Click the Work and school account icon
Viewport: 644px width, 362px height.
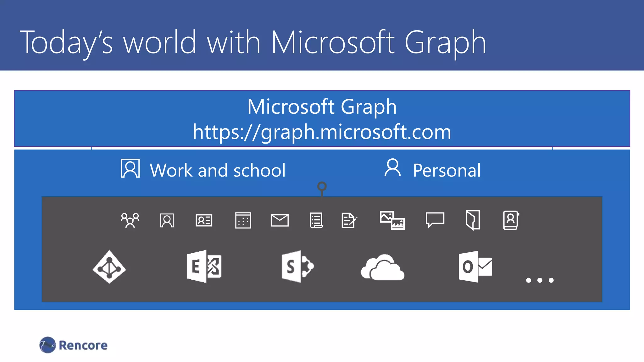(x=130, y=168)
